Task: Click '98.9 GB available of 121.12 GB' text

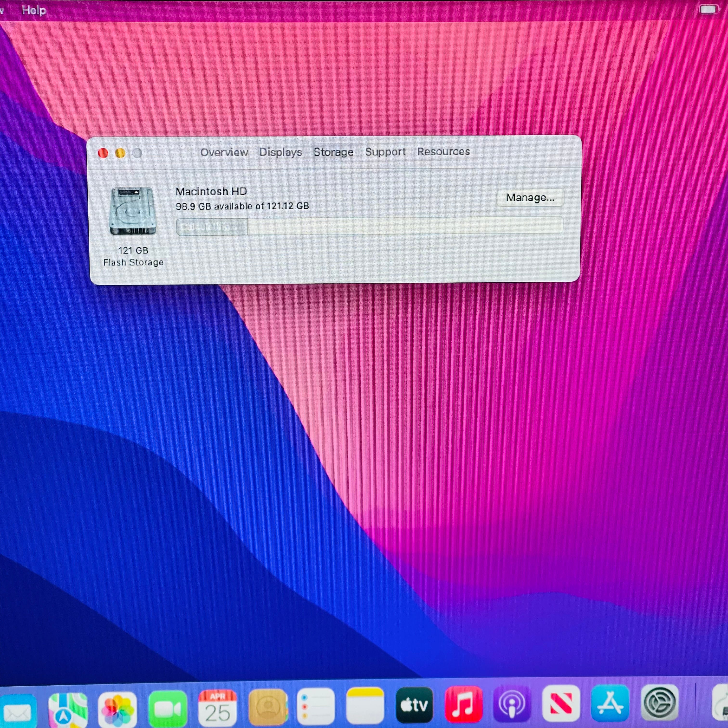Action: pos(242,206)
